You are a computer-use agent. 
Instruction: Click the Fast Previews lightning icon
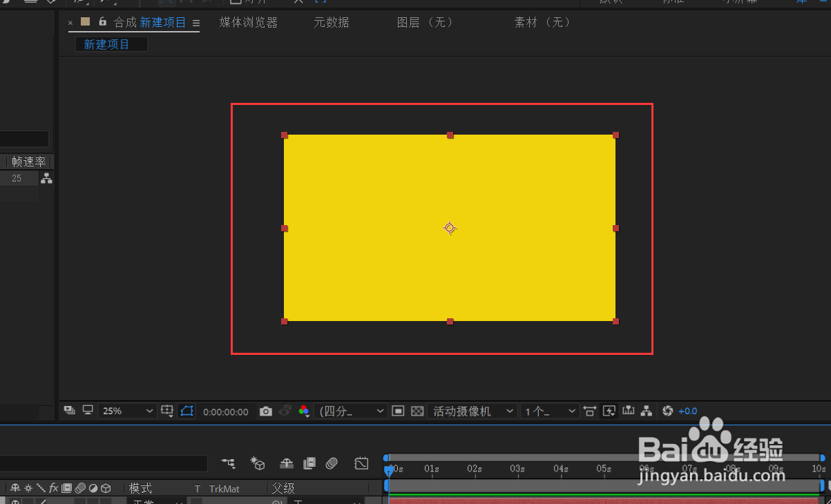(609, 411)
